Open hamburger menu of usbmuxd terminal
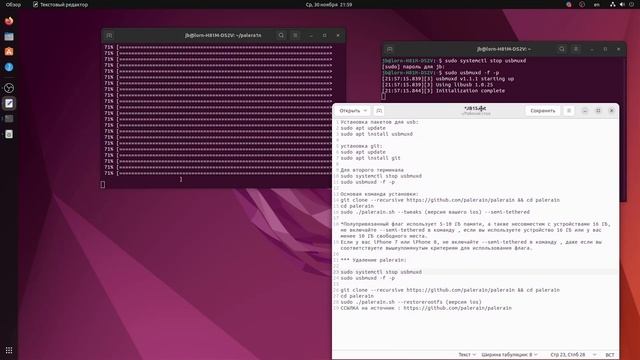Viewport: 640px width, 360px height. (x=576, y=49)
